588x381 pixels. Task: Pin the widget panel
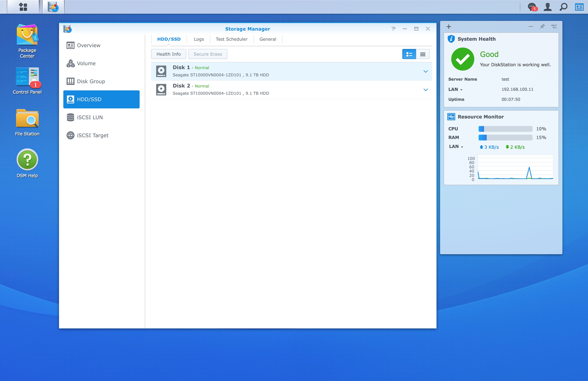pyautogui.click(x=542, y=26)
